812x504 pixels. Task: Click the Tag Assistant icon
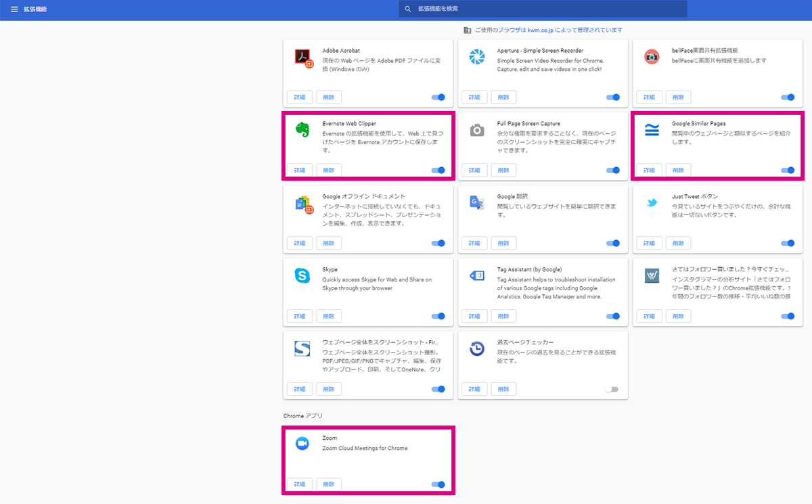point(478,275)
